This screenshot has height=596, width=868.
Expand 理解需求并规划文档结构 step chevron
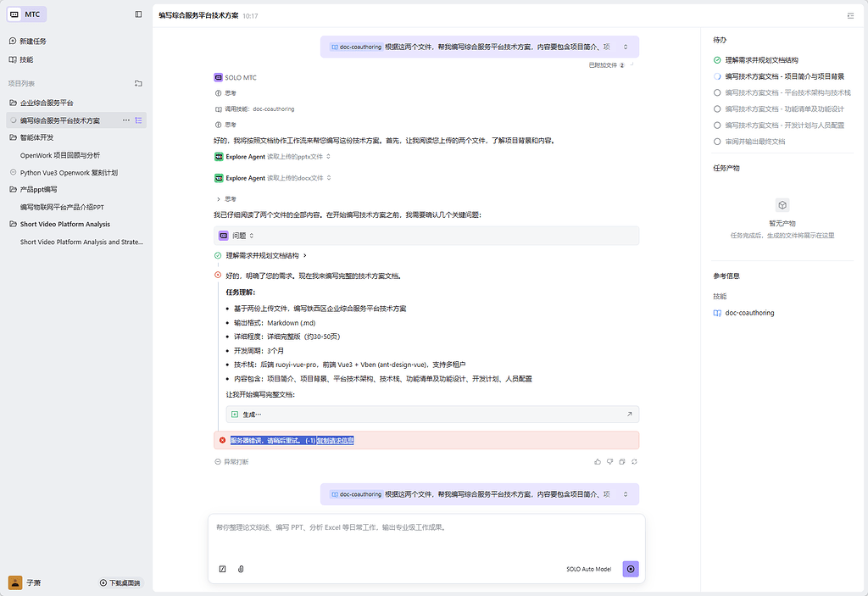pos(305,255)
